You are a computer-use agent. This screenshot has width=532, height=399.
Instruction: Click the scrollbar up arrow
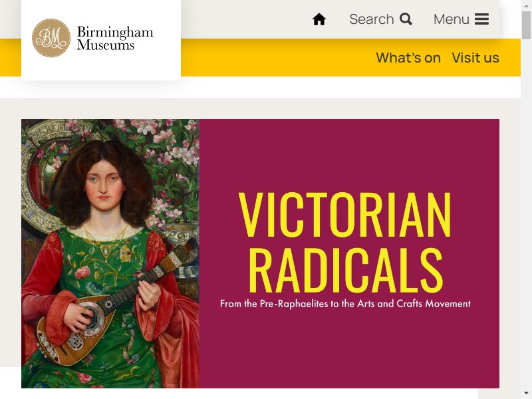[x=526, y=5]
